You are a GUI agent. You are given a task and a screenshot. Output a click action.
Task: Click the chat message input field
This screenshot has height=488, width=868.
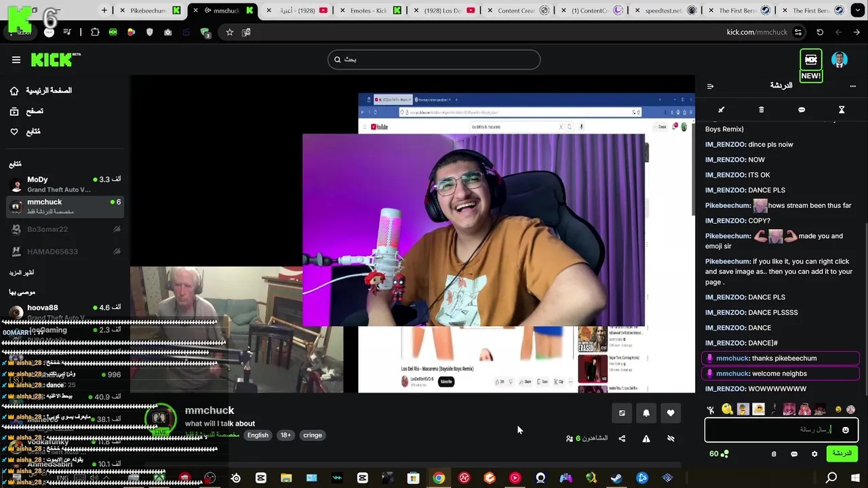tap(781, 430)
